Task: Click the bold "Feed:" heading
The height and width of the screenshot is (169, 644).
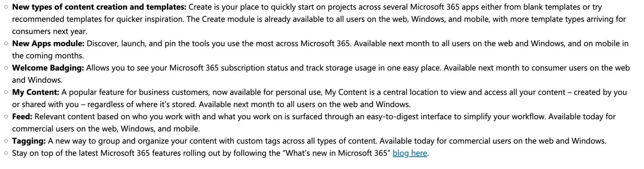Action: (22, 117)
